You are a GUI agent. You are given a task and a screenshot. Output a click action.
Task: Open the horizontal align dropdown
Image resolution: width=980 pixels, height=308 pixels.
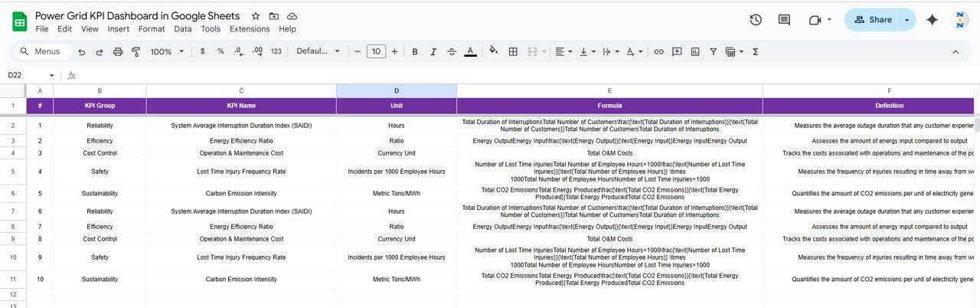(x=563, y=51)
